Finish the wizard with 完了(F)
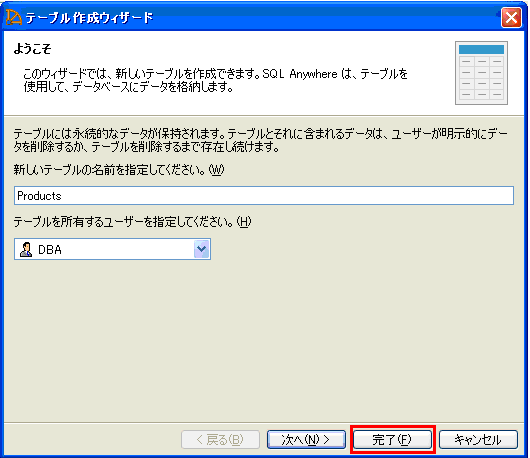This screenshot has height=458, width=530. (392, 439)
